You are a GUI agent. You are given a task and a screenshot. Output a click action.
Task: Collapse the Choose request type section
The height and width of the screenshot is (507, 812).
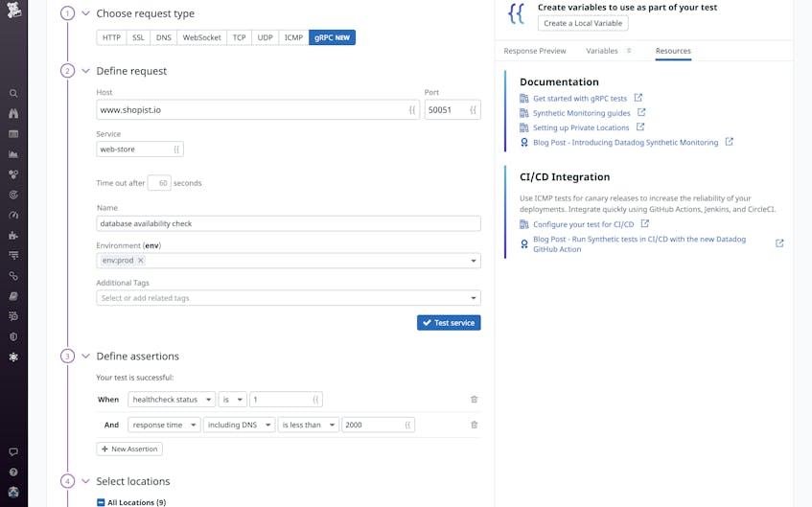[x=85, y=13]
